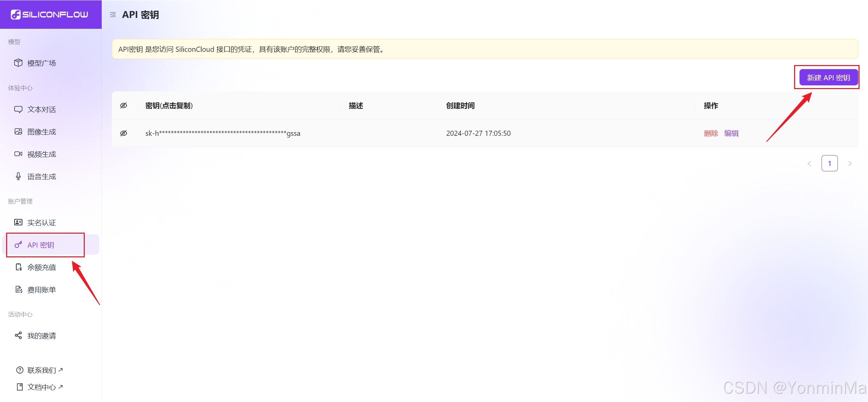
Task: Go to next page arrow
Action: (x=850, y=164)
